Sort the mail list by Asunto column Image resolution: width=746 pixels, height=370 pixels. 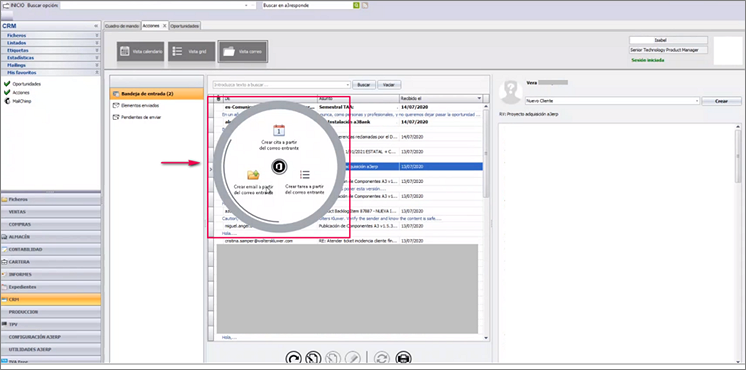(x=358, y=98)
